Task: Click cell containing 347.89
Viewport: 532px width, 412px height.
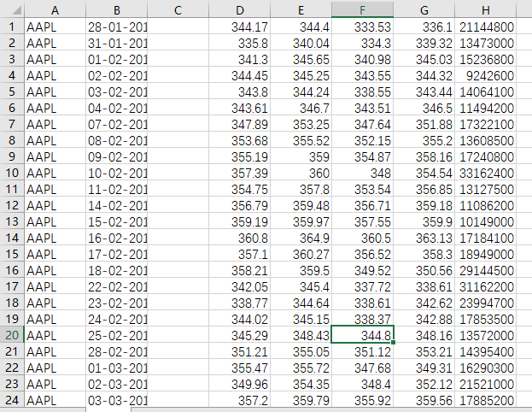Action: 240,124
